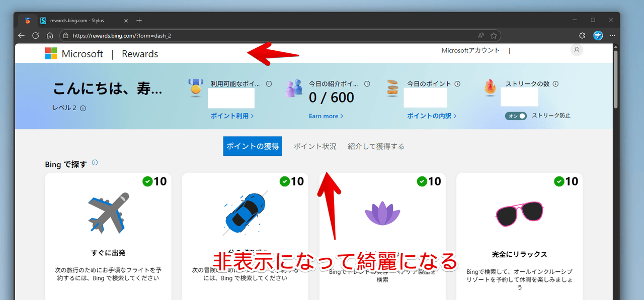
Task: Add page to favorites star icon
Action: (x=494, y=36)
